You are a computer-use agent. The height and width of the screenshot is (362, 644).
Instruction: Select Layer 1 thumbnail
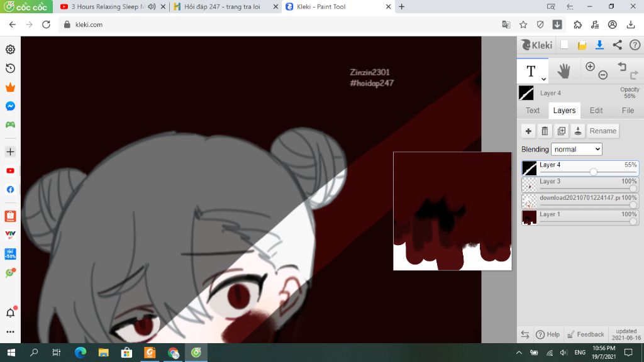click(529, 217)
